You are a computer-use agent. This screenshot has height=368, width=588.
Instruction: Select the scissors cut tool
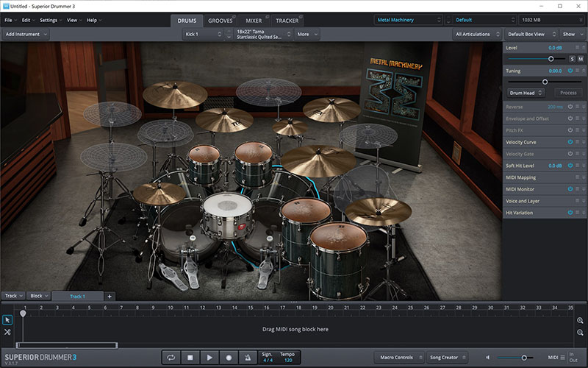point(7,332)
